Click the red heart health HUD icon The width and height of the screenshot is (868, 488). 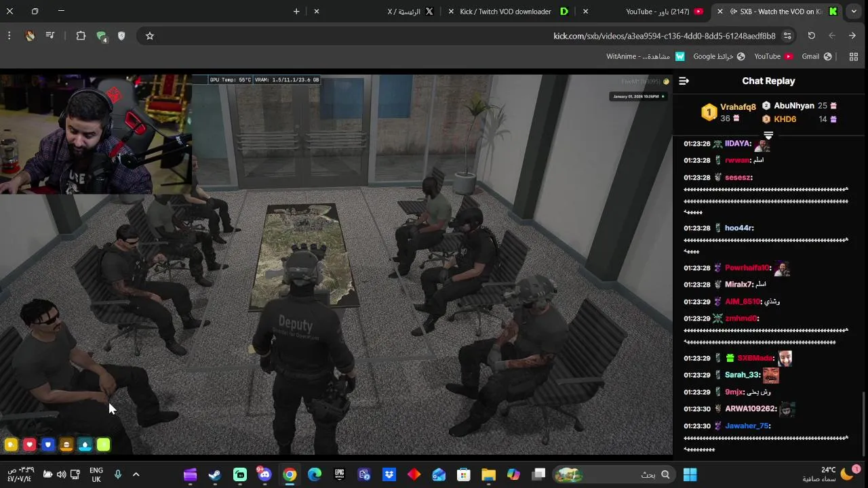[x=29, y=445]
